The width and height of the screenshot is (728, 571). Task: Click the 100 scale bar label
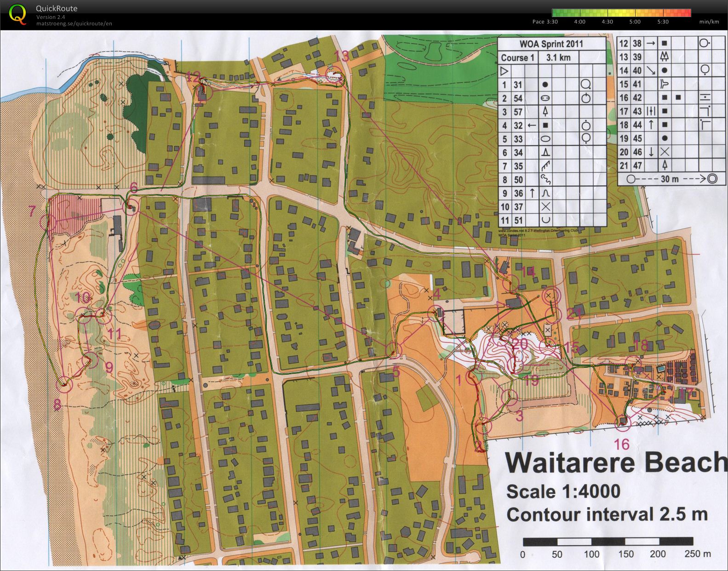pos(591,554)
